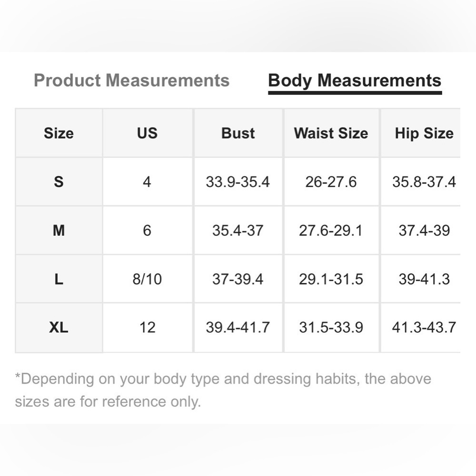Click the Bust column header

[x=238, y=133]
